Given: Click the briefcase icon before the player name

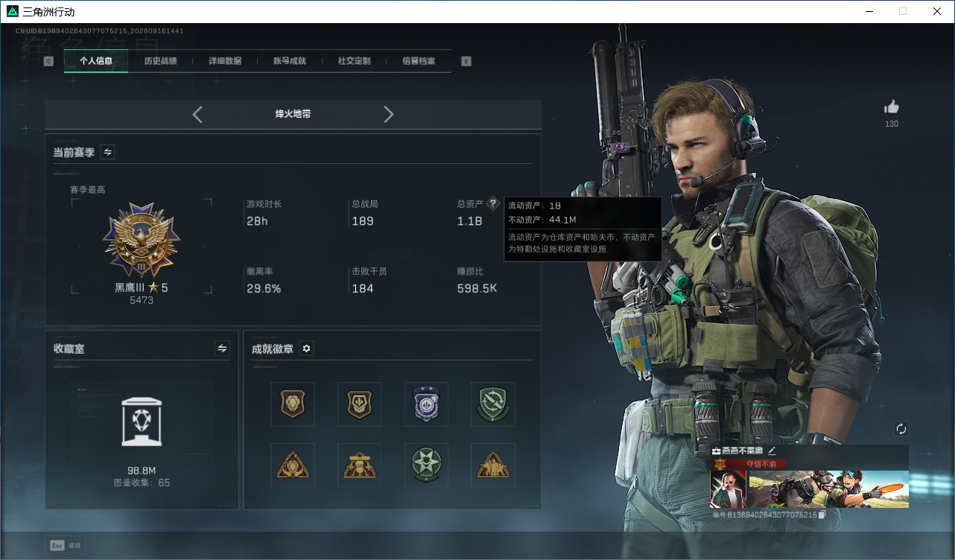Looking at the screenshot, I should [x=716, y=451].
